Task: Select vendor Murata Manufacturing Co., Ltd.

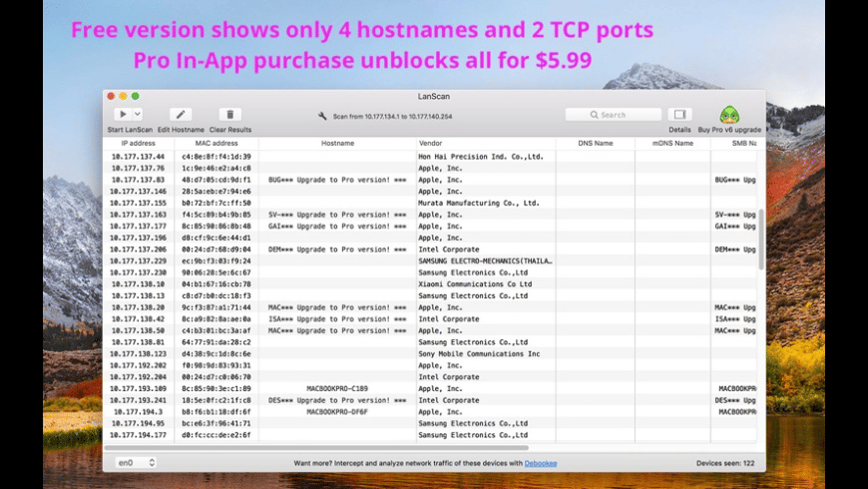Action: click(x=479, y=204)
